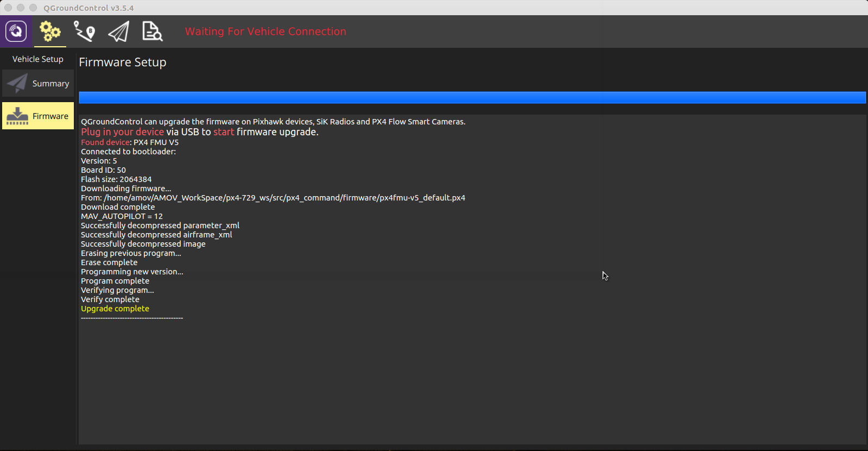Click the 'Program complete' log line
This screenshot has width=868, height=451.
coord(115,281)
